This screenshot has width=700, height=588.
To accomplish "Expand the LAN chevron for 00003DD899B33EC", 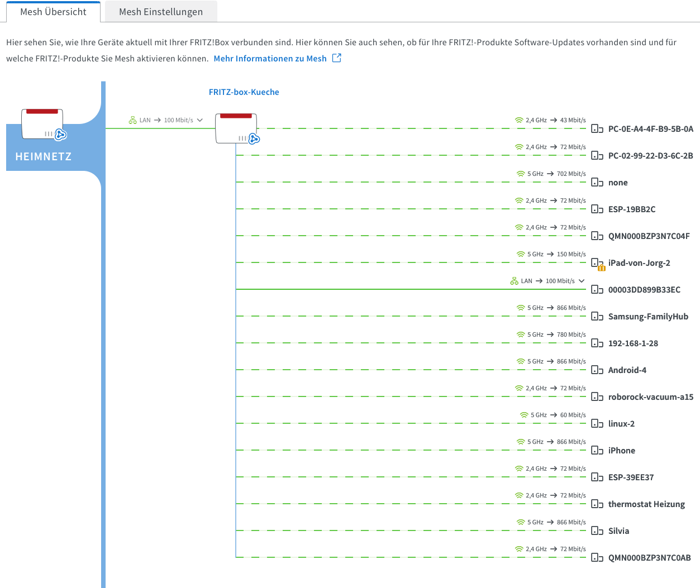I will click(582, 281).
